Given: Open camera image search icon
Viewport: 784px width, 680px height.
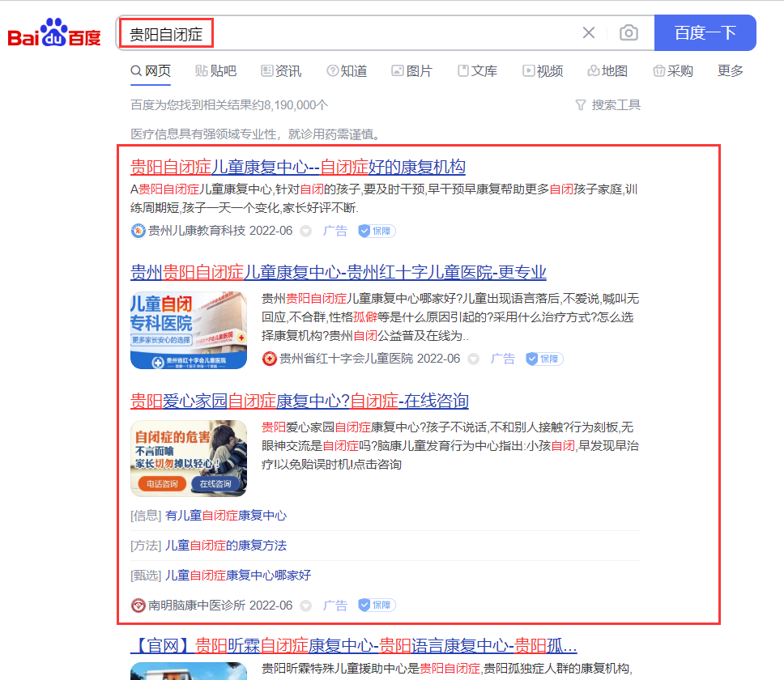Looking at the screenshot, I should pyautogui.click(x=628, y=32).
